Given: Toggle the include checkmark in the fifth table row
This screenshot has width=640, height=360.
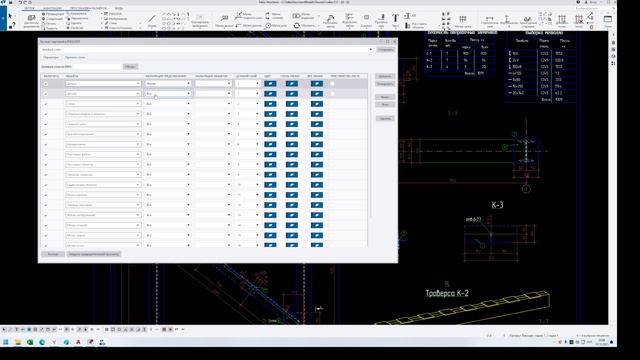Looking at the screenshot, I should point(46,124).
